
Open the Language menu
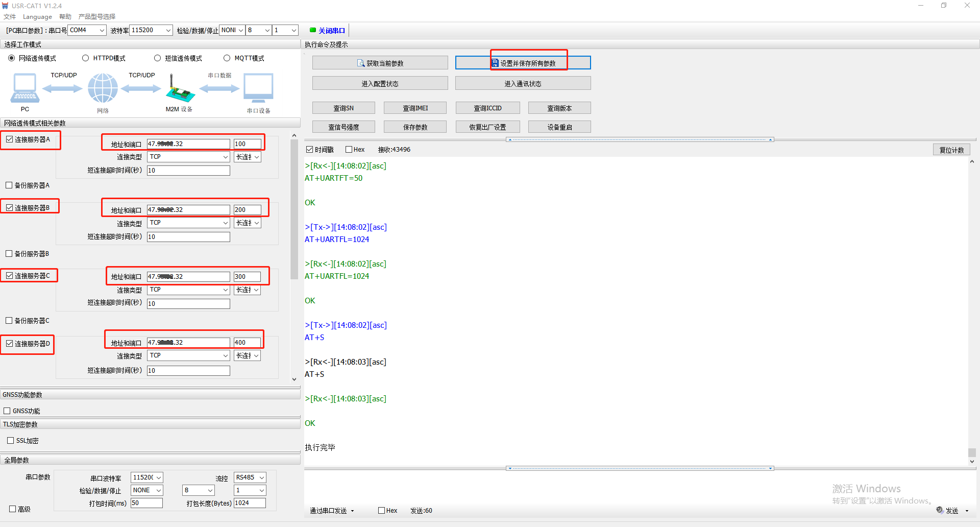pos(37,17)
